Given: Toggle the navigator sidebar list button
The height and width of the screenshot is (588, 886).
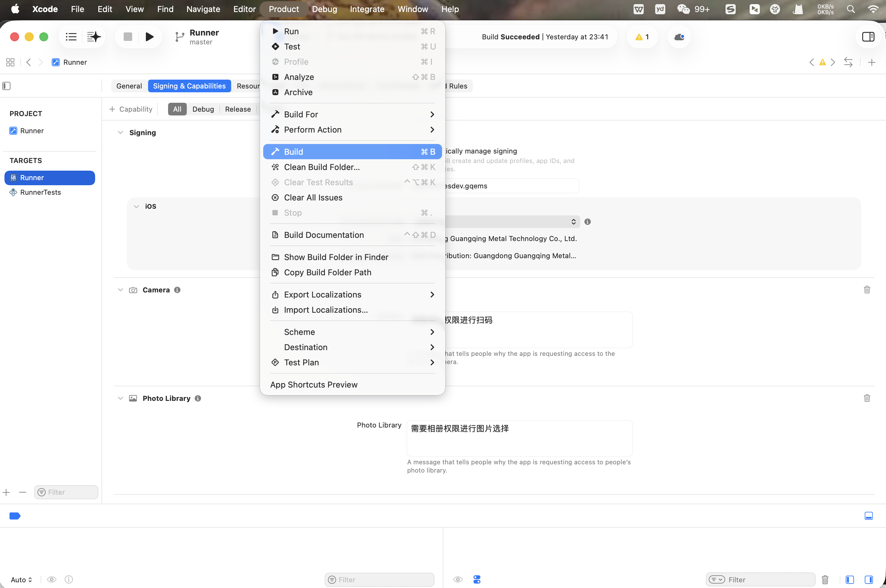Looking at the screenshot, I should point(71,37).
